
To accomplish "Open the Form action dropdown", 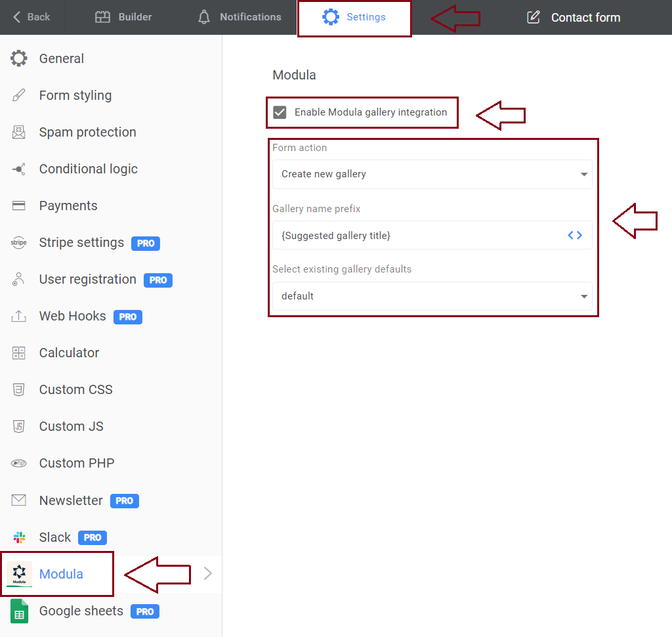I will click(432, 174).
